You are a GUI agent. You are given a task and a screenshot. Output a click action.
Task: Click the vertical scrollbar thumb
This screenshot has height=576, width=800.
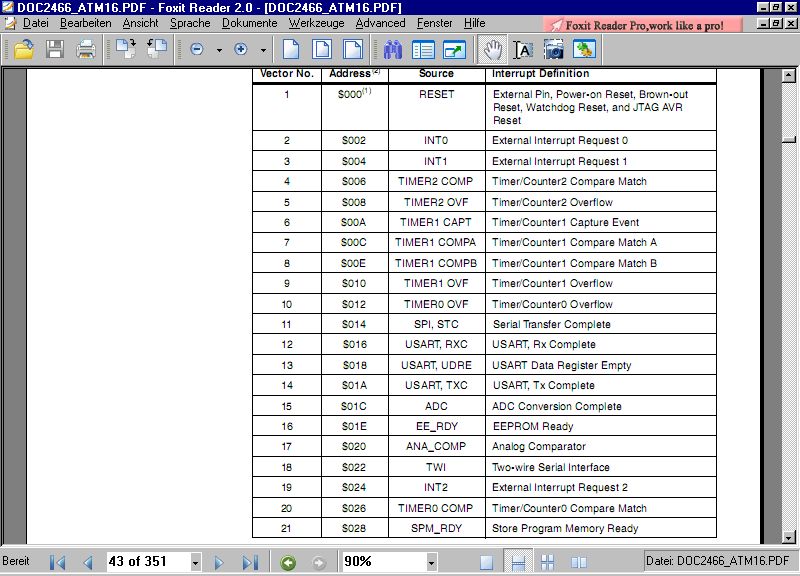[789, 139]
